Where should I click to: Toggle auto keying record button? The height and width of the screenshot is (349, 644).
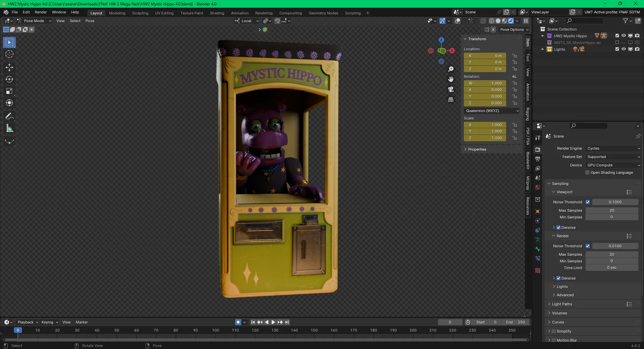[x=238, y=322]
